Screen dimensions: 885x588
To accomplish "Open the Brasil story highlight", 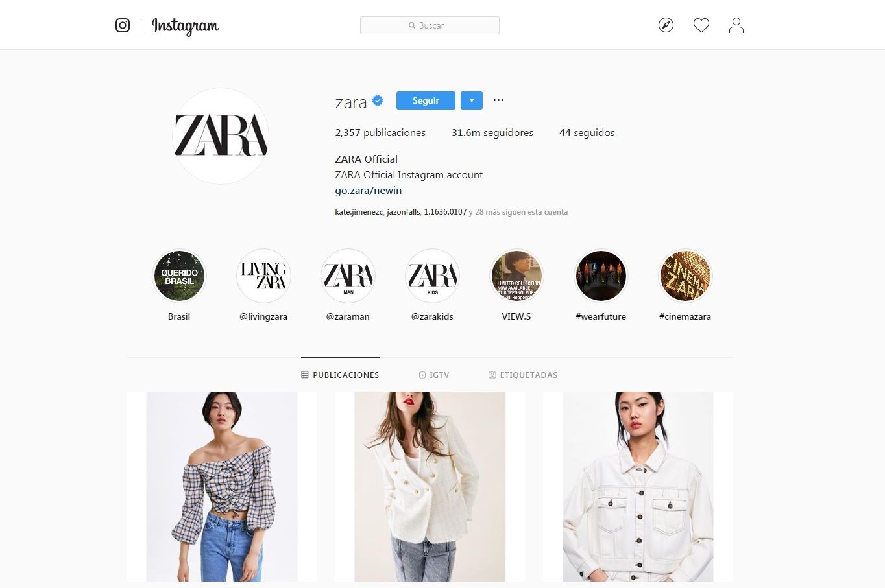I will pos(179,276).
